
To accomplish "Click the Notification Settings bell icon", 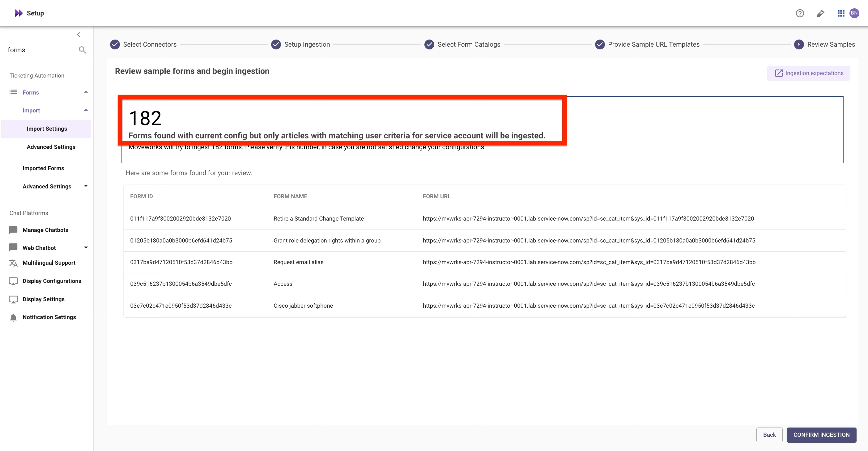I will (13, 317).
